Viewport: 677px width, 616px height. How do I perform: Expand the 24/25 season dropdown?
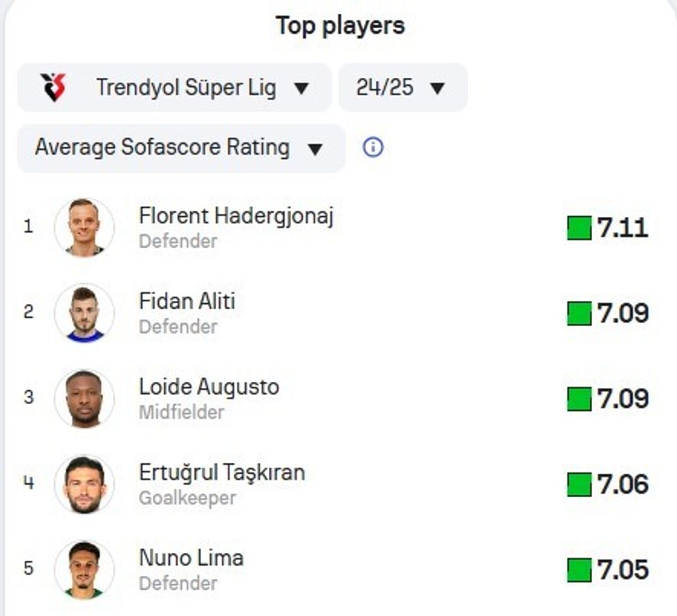(403, 88)
